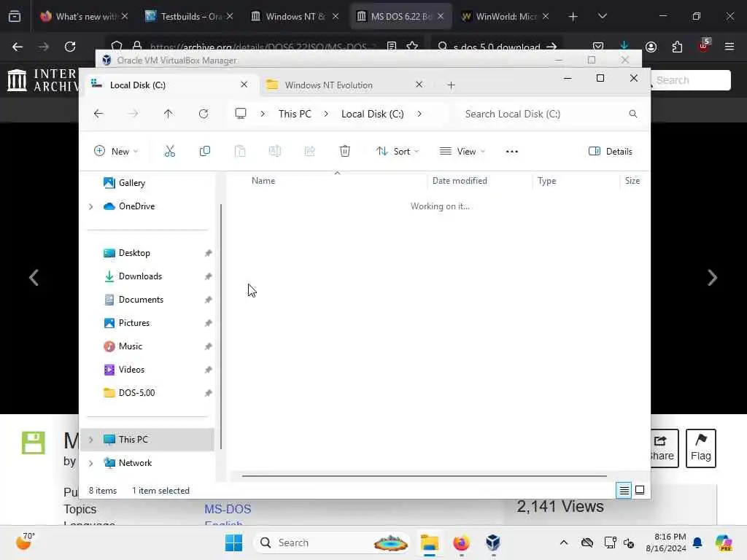Screen dimensions: 747x560
Task: Click VirtualBox icon in taskbar
Action: [x=493, y=542]
